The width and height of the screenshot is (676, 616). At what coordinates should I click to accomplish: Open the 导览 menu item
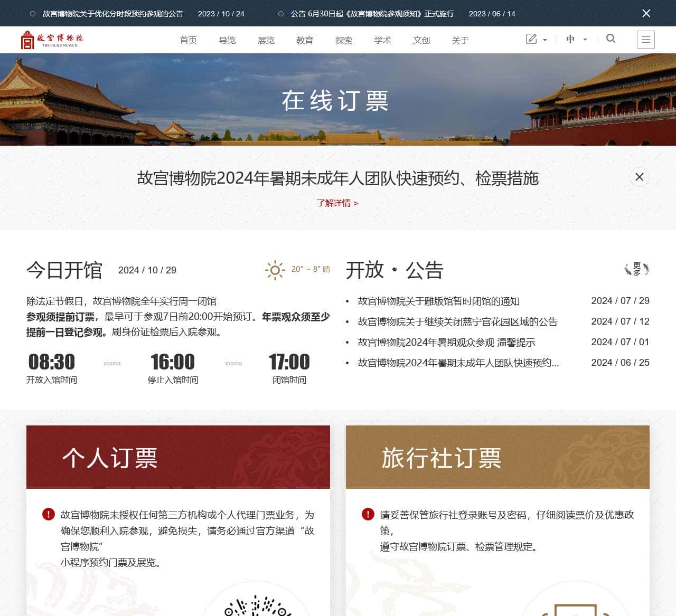(227, 40)
